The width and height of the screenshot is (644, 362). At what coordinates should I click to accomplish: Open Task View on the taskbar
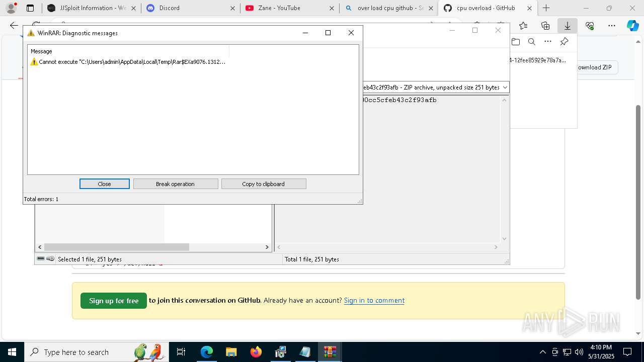[x=181, y=352]
